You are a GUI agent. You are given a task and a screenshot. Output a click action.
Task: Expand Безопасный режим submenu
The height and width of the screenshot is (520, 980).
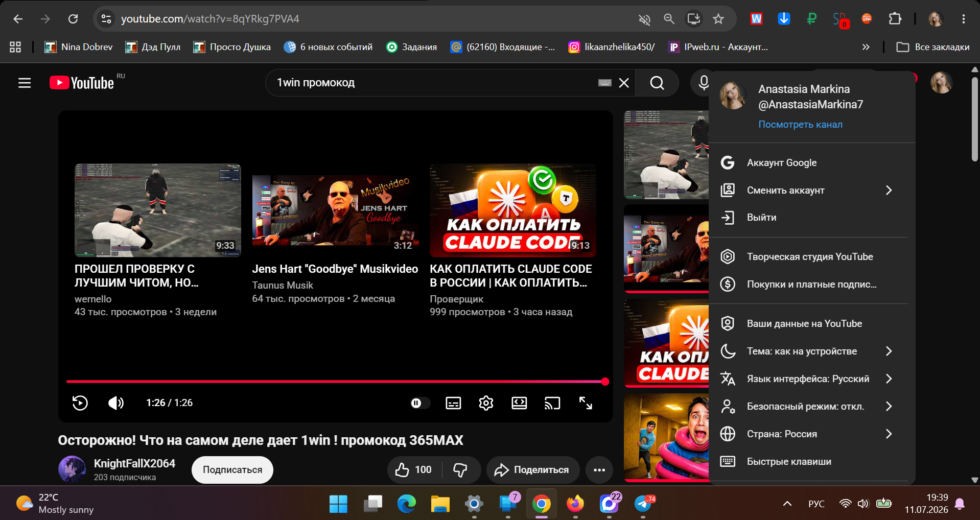[812, 406]
